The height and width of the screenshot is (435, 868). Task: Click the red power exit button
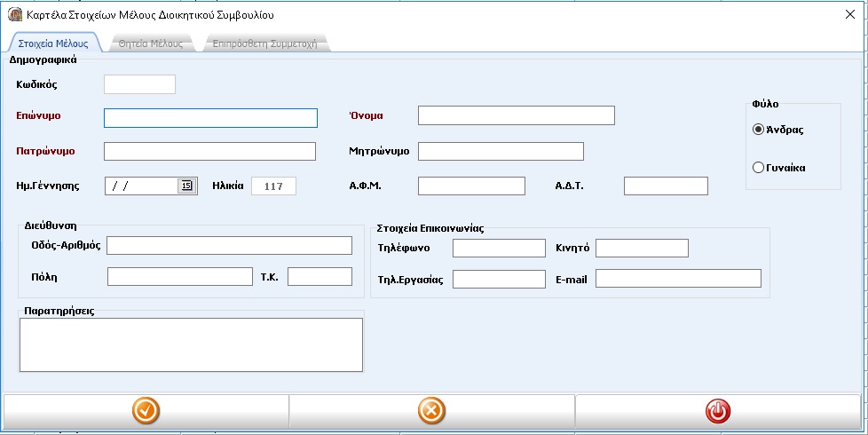[718, 411]
